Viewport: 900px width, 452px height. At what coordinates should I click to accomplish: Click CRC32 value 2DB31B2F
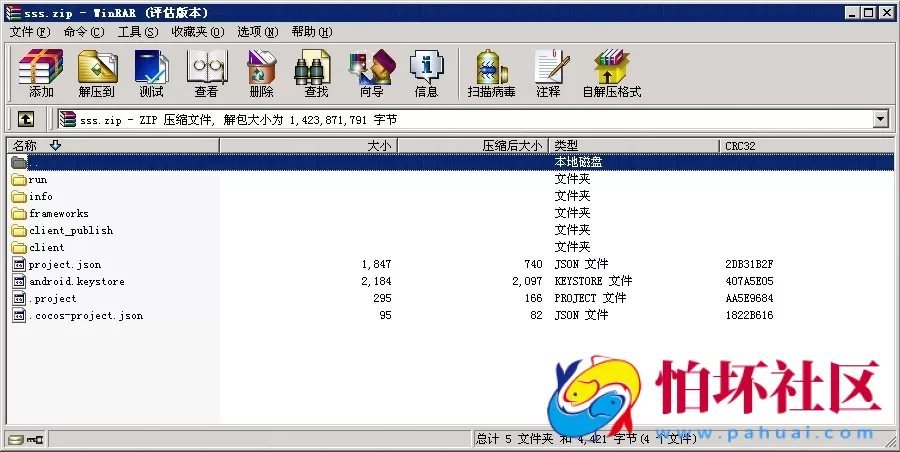pos(749,264)
